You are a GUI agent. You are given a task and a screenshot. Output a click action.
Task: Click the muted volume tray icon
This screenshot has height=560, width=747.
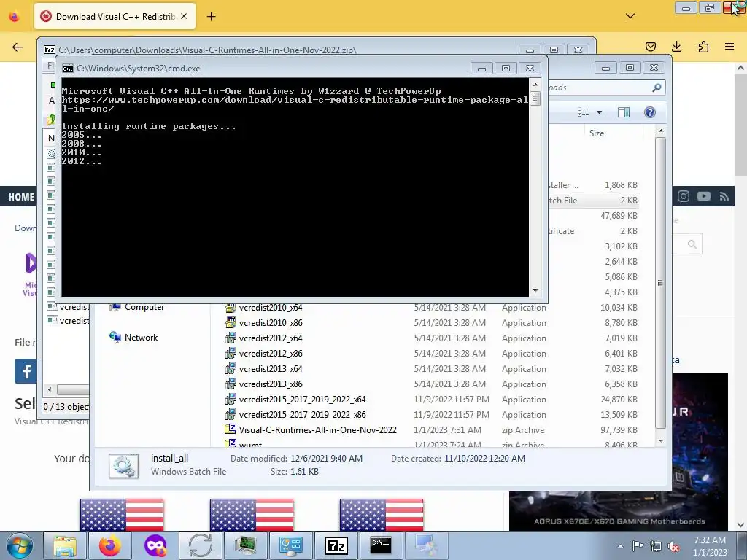coord(673,546)
